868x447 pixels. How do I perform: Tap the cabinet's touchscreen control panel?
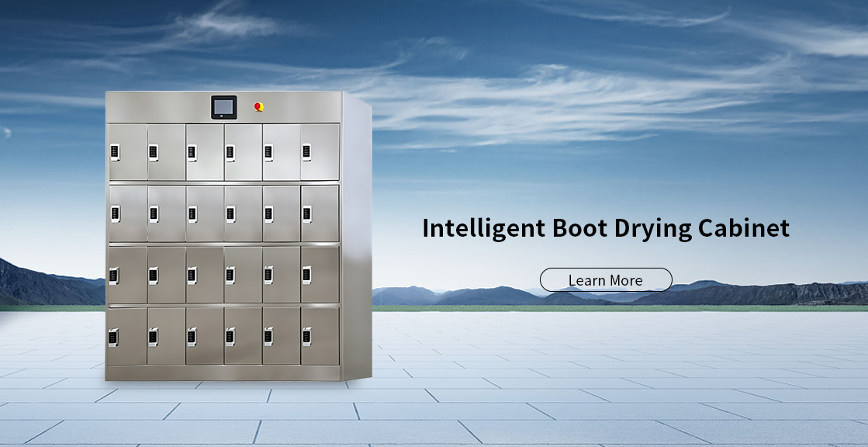coord(223,109)
